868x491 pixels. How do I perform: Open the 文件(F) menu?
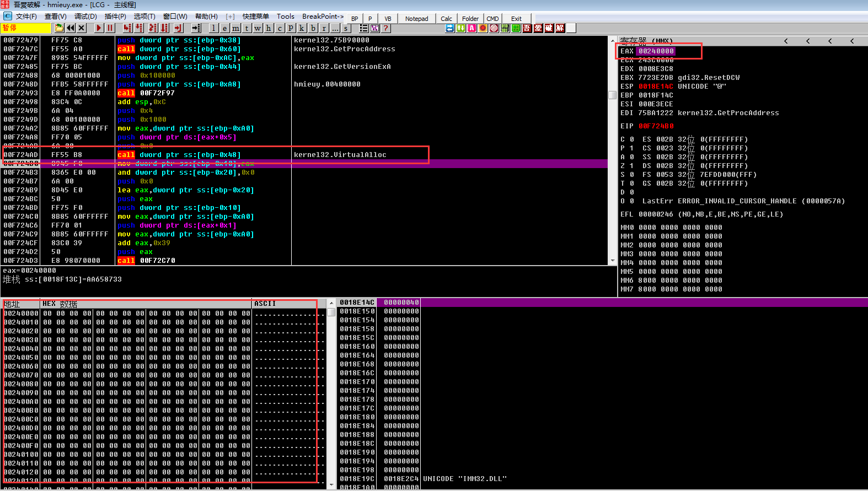click(x=26, y=17)
